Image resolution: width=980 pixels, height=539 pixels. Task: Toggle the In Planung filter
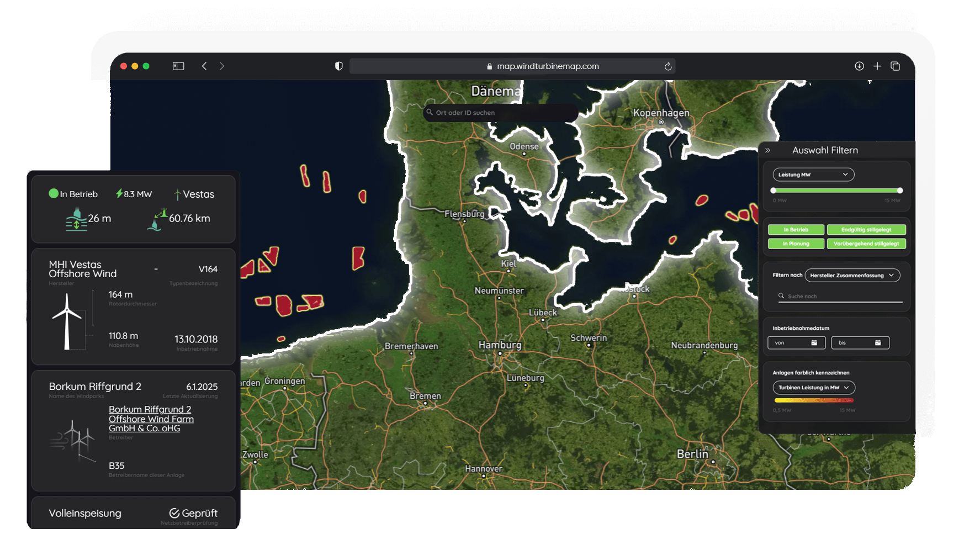[796, 244]
